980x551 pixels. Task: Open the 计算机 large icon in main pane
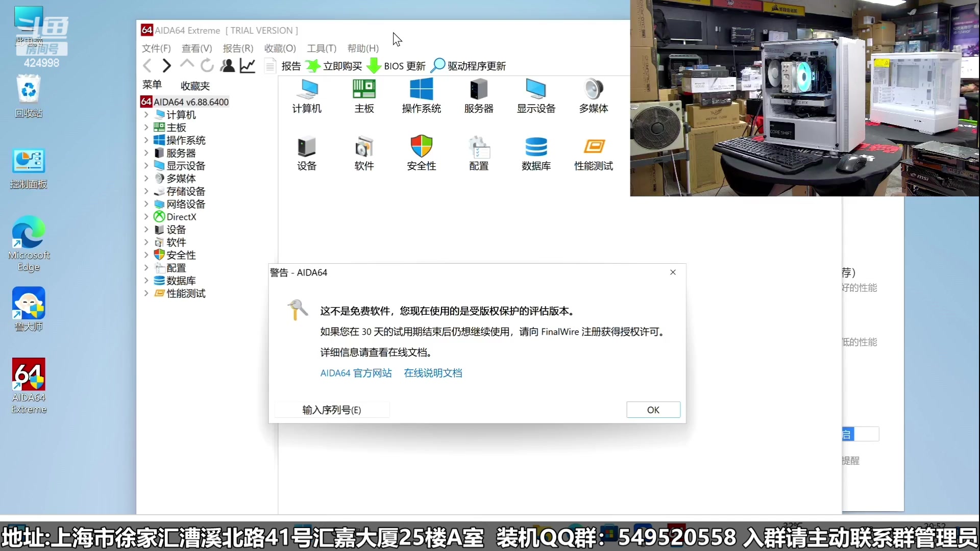(307, 96)
